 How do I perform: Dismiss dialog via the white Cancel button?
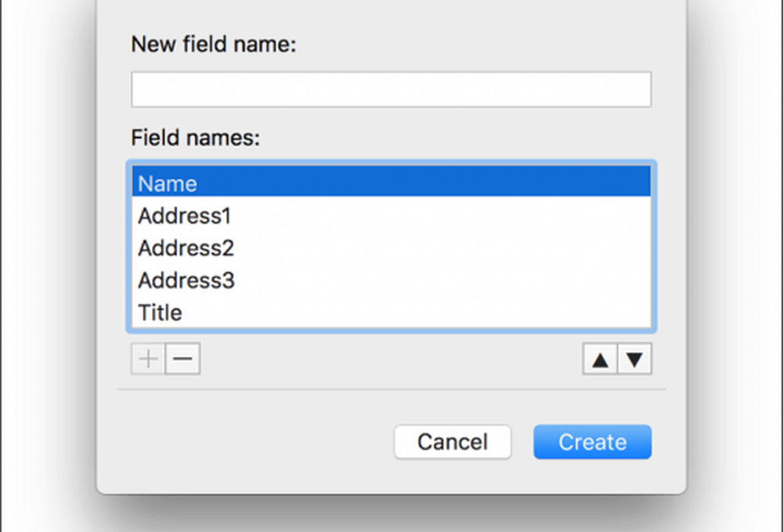coord(453,442)
